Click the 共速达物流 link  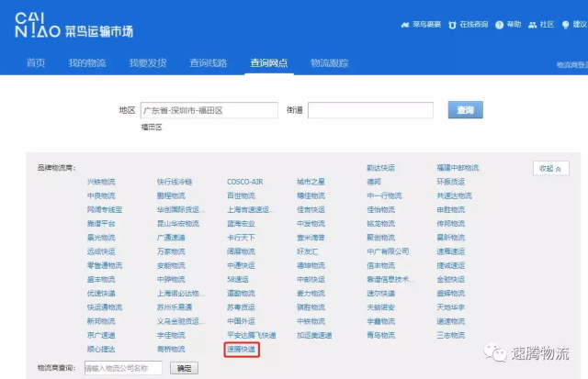click(454, 195)
